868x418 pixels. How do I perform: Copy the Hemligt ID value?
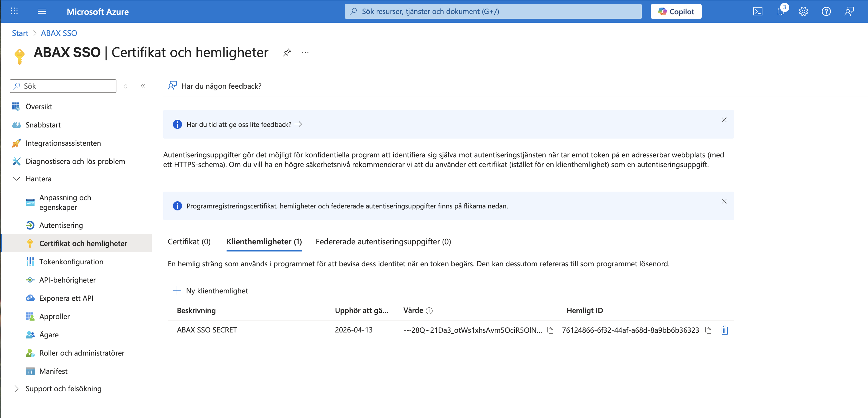[708, 330]
